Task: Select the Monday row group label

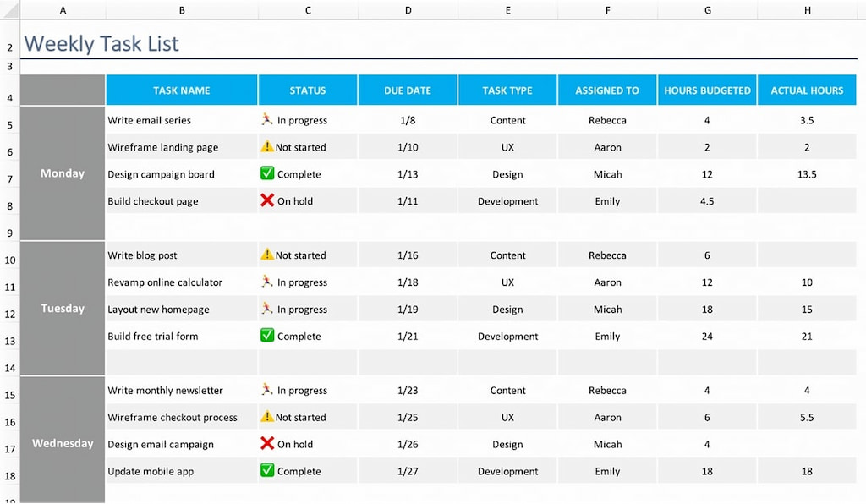Action: pyautogui.click(x=62, y=173)
